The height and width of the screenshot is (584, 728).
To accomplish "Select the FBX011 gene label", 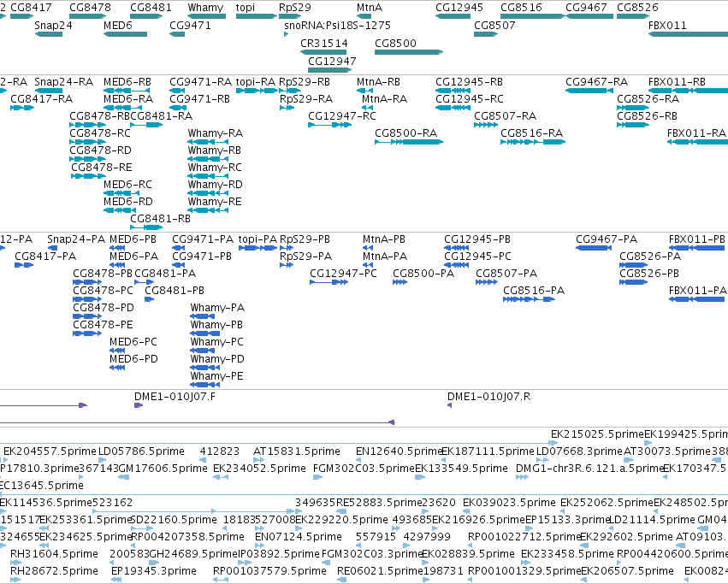I will click(667, 25).
